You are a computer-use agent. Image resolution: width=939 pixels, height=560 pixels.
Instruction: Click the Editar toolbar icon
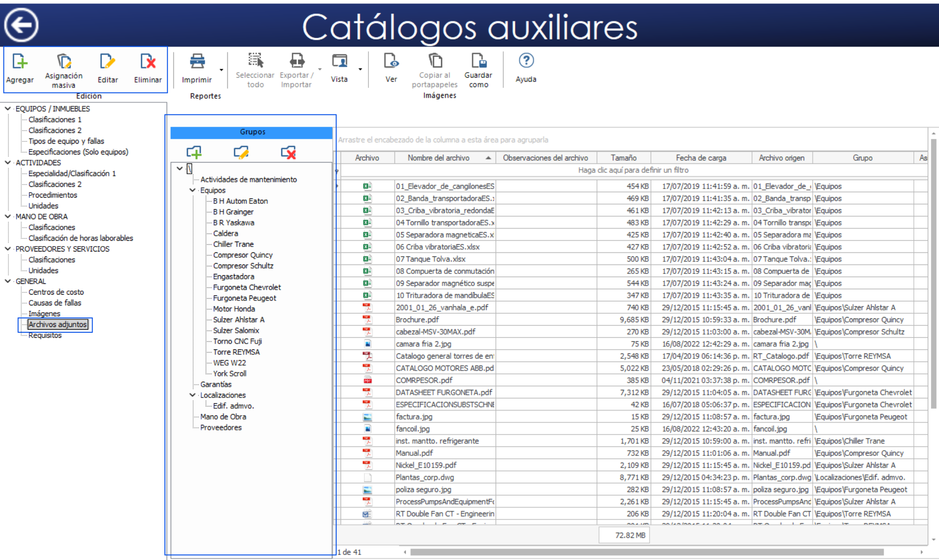click(x=107, y=62)
